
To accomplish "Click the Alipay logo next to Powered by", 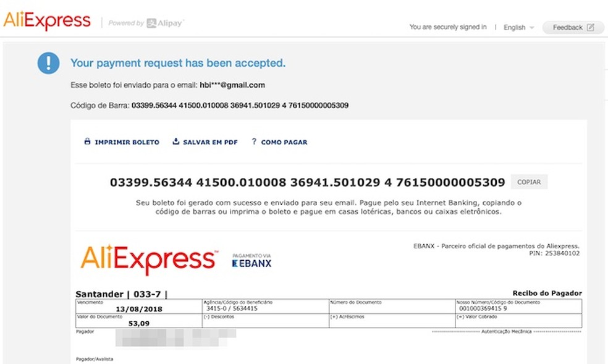I will [x=164, y=22].
